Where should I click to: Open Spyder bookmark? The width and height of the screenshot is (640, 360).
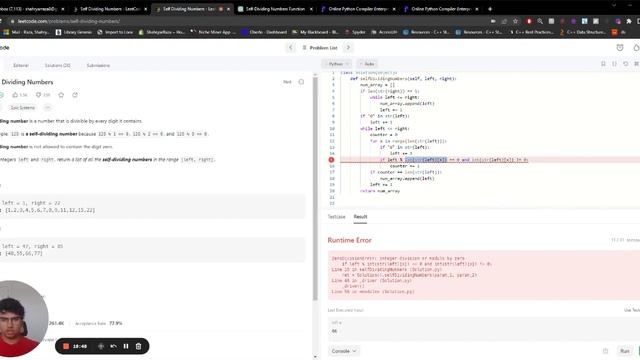[355, 32]
